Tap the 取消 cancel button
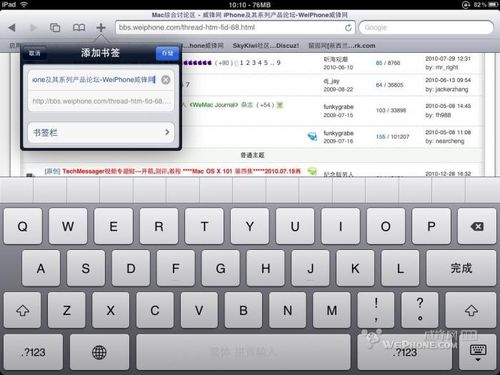The width and height of the screenshot is (500, 375). click(x=34, y=53)
